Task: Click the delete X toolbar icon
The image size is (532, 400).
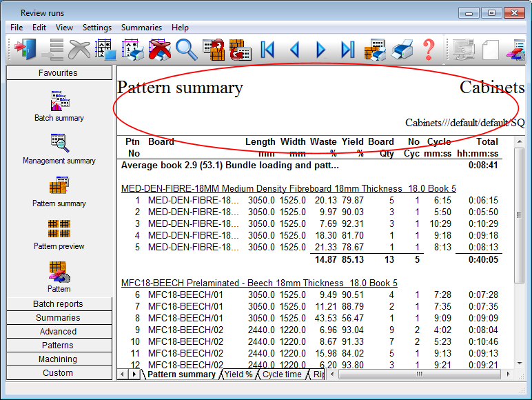Action: click(x=79, y=50)
